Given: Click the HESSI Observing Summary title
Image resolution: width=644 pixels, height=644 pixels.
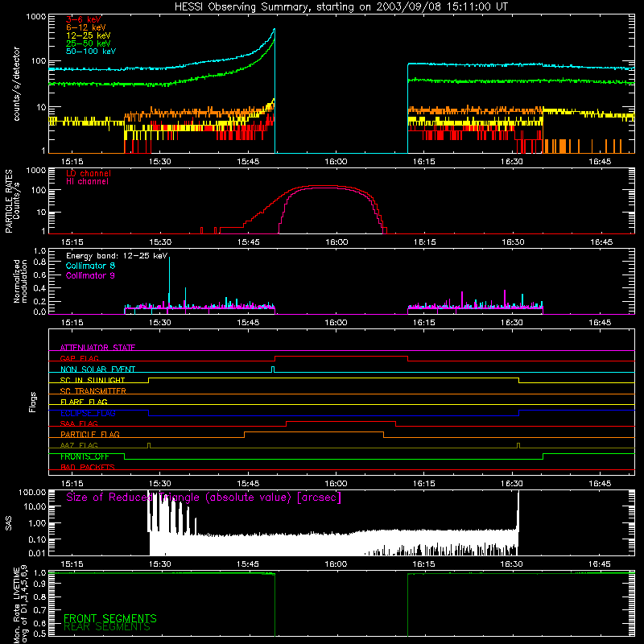Looking at the screenshot, I should (x=341, y=7).
